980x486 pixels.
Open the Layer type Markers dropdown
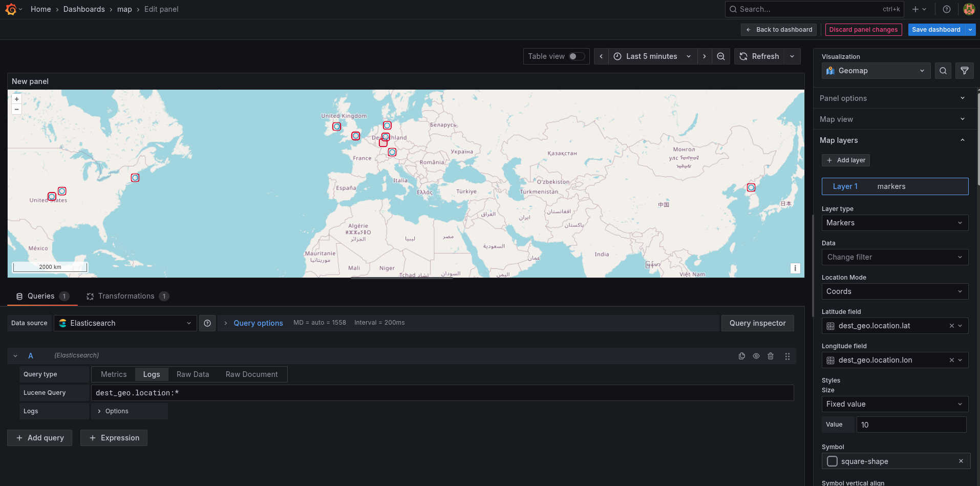click(x=894, y=223)
